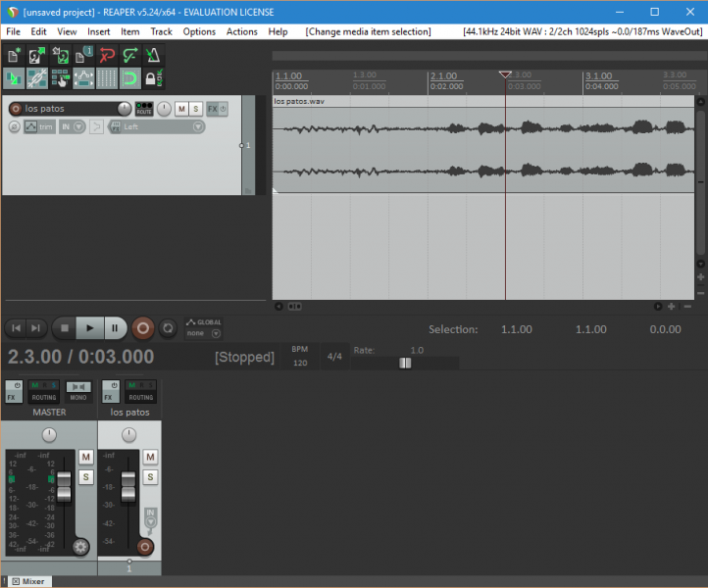The image size is (708, 588).
Task: Click the ROUTE button on los patos track
Action: pos(144,109)
